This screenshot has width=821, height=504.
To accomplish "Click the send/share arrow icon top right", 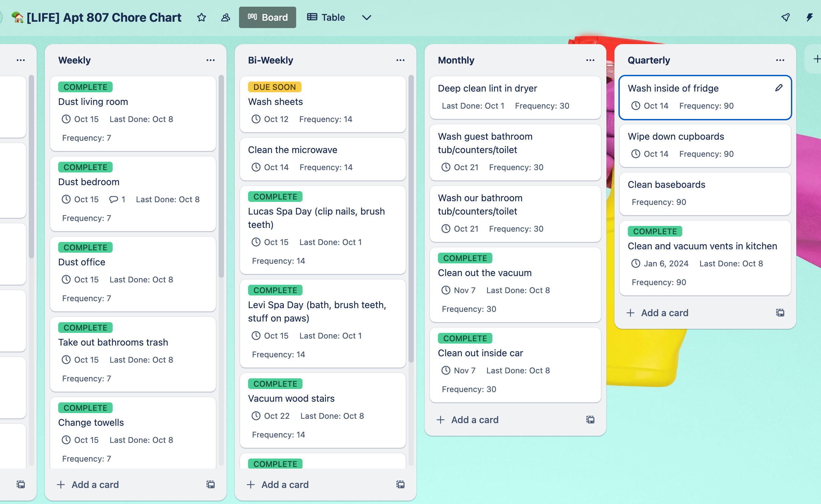I will [x=785, y=17].
